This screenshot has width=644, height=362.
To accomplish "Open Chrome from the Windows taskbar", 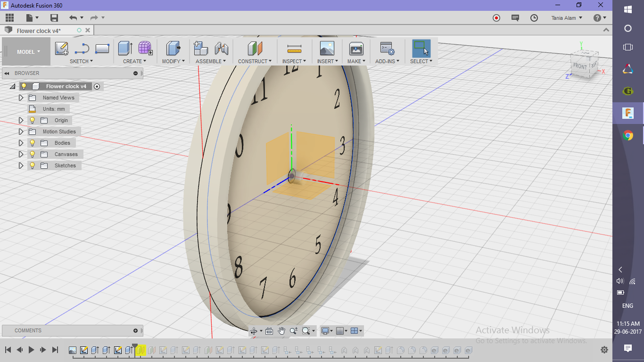I will pos(628,136).
